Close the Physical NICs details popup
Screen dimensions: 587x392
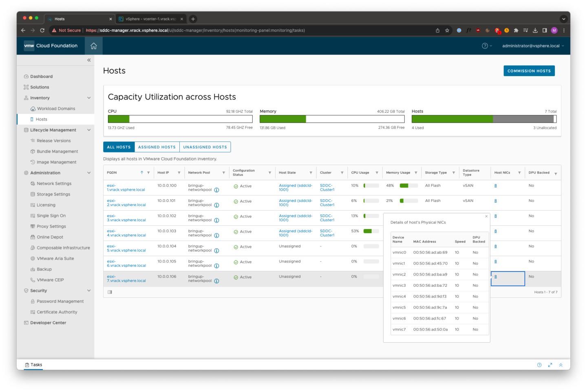(486, 216)
